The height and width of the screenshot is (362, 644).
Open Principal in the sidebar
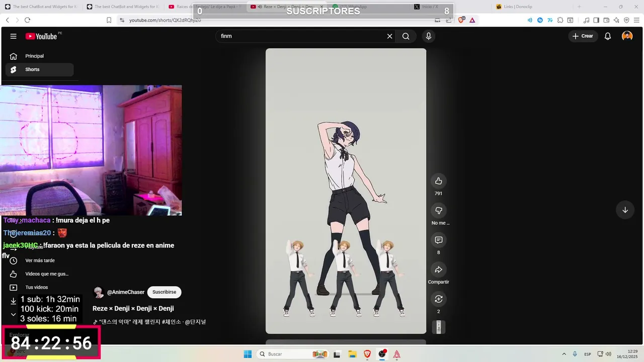[39, 56]
